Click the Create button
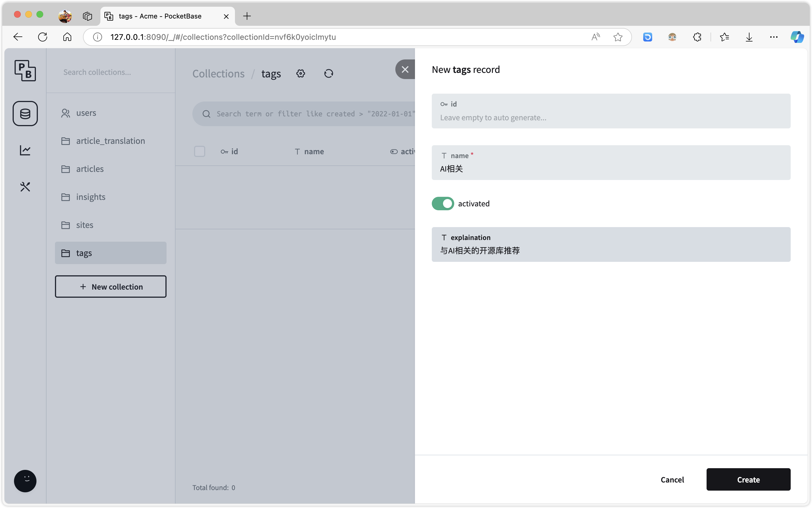 pos(748,479)
